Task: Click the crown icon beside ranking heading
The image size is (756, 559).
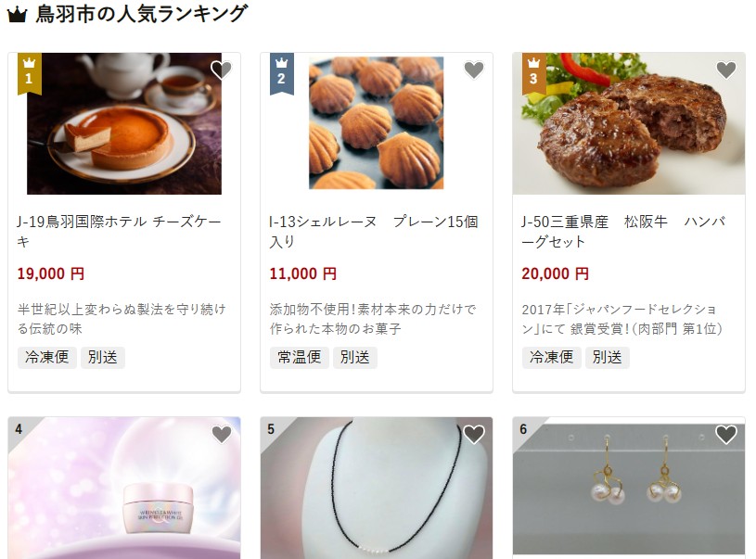Action: (x=17, y=15)
